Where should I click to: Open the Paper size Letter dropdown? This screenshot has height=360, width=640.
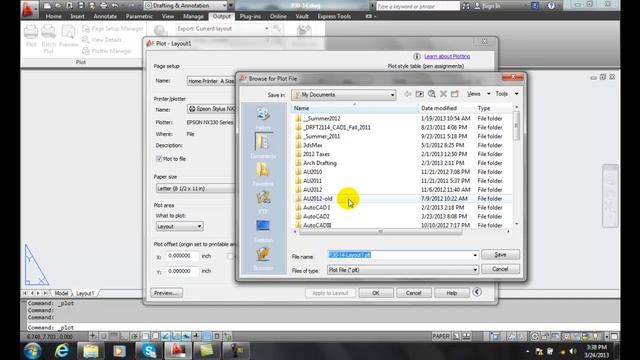196,189
